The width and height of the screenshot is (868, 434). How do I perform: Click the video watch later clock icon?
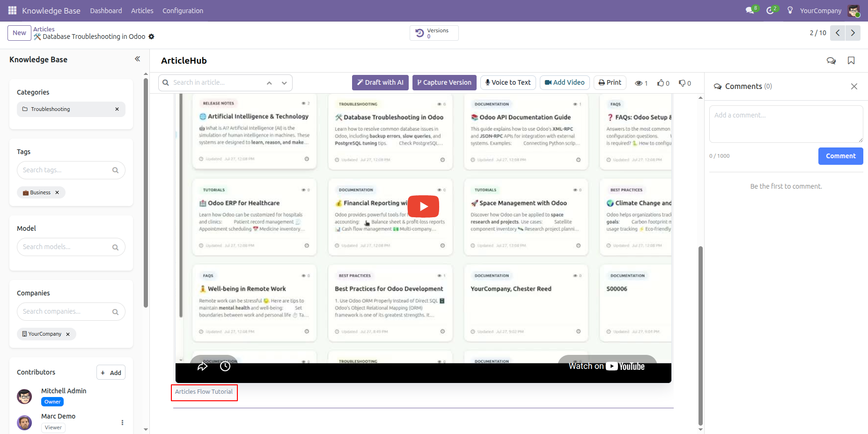pyautogui.click(x=225, y=366)
